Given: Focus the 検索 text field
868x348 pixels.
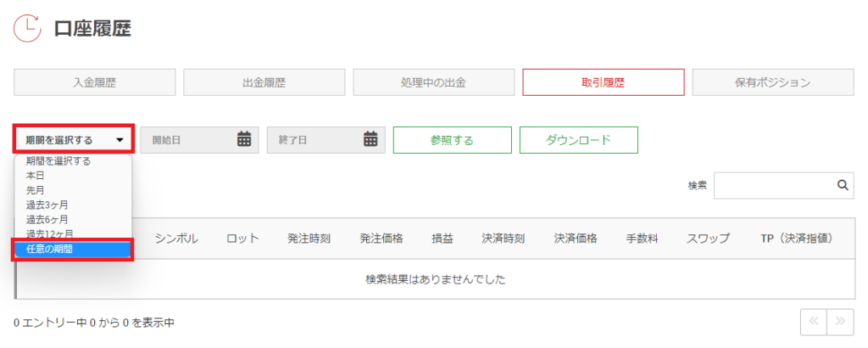Looking at the screenshot, I should (774, 185).
